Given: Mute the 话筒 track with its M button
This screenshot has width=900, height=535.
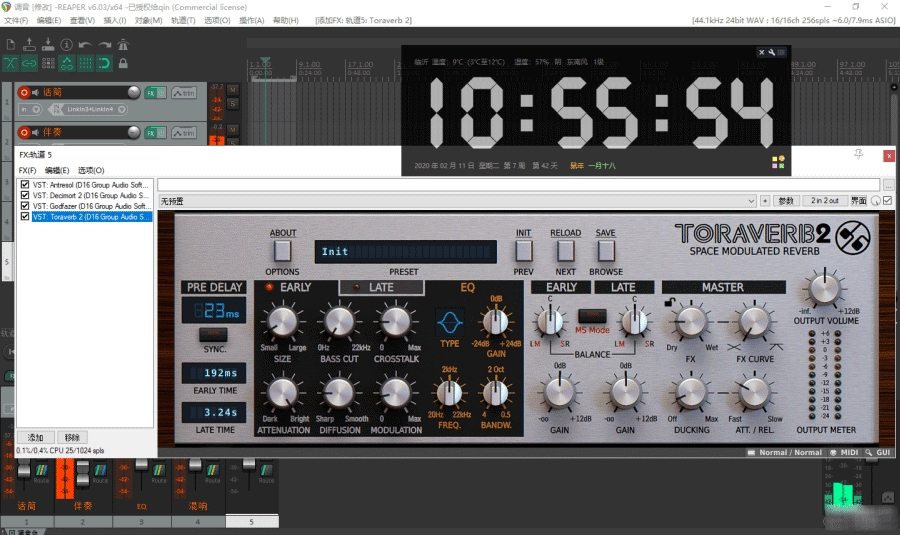Looking at the screenshot, I should [232, 90].
